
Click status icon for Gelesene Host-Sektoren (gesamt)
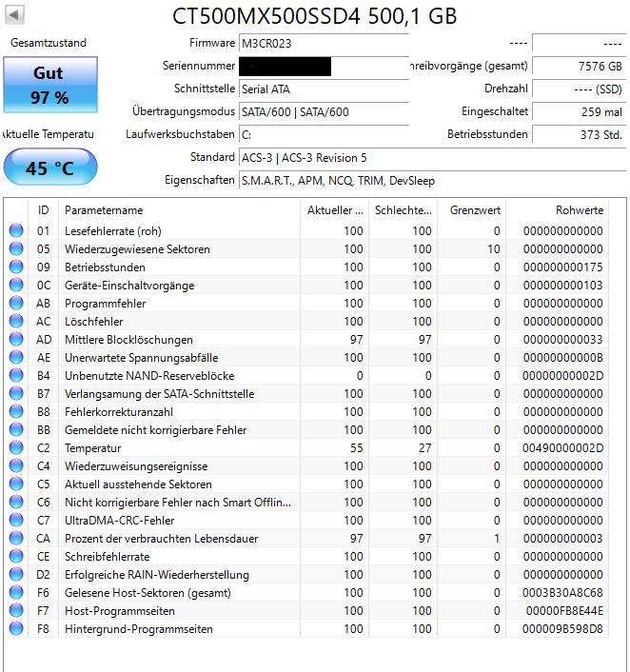pos(16,592)
